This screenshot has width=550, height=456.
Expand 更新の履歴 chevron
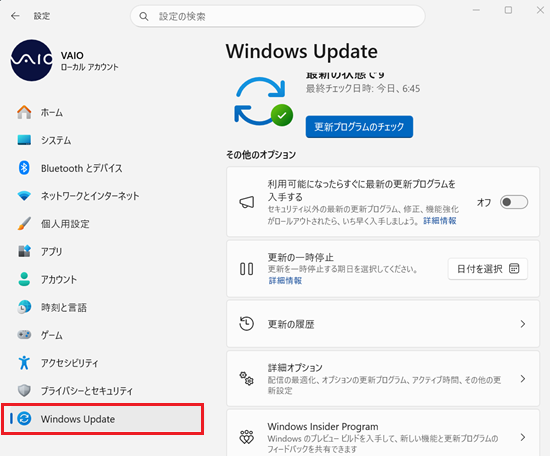(x=523, y=324)
